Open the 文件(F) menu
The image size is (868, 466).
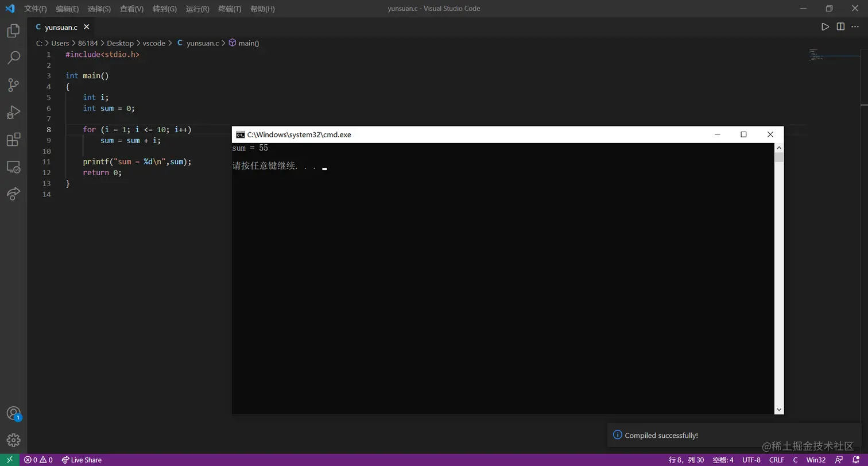pyautogui.click(x=36, y=9)
